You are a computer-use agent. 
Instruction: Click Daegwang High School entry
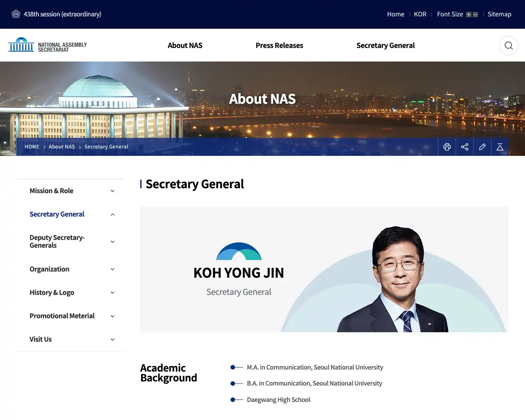[x=278, y=400]
